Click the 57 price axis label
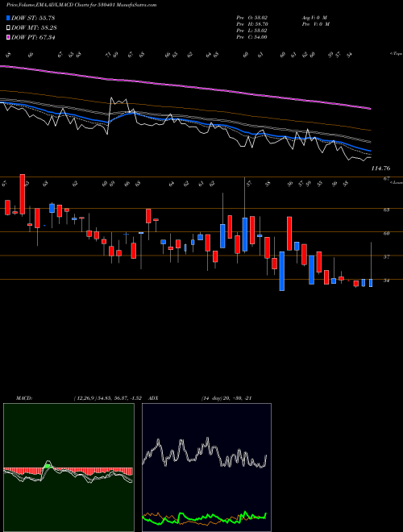403x532 pixels. point(386,257)
